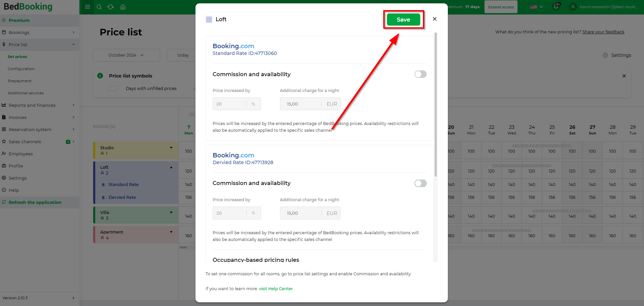Image resolution: width=644 pixels, height=306 pixels.
Task: Click the modal vertical scrollbar
Action: (x=436, y=104)
